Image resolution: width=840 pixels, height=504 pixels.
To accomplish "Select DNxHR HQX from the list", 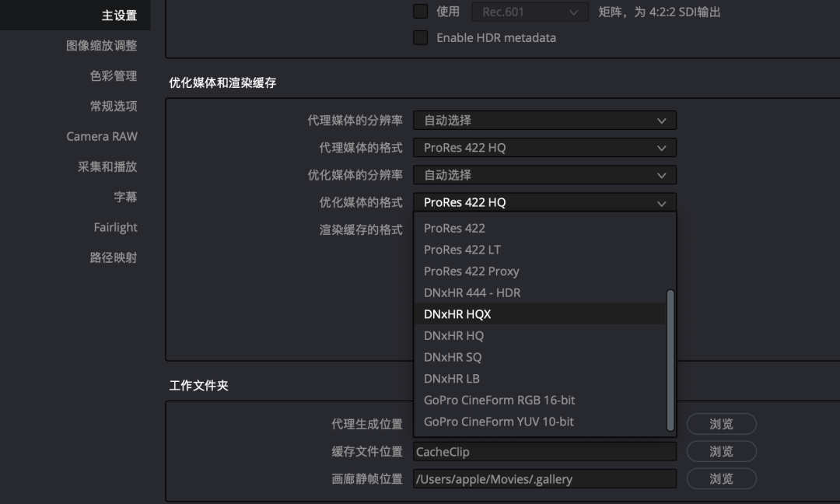I will point(457,314).
